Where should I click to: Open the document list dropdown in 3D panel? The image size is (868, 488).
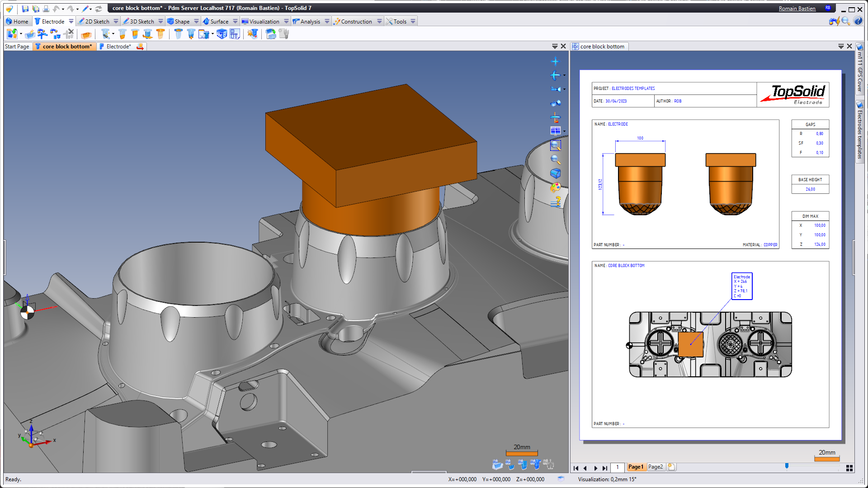click(555, 46)
